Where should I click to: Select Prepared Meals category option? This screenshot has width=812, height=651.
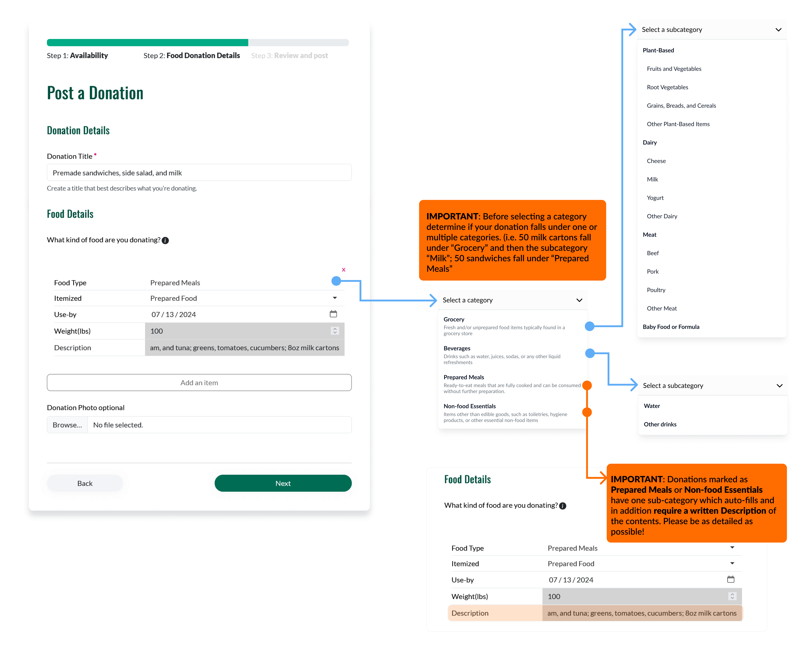464,377
